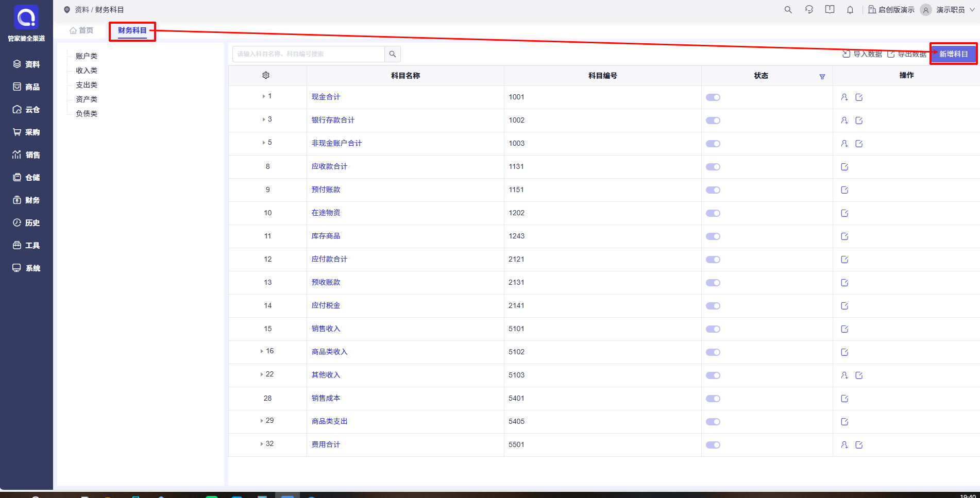The height and width of the screenshot is (498, 980).
Task: Expand row 32 费用合计
Action: point(262,444)
